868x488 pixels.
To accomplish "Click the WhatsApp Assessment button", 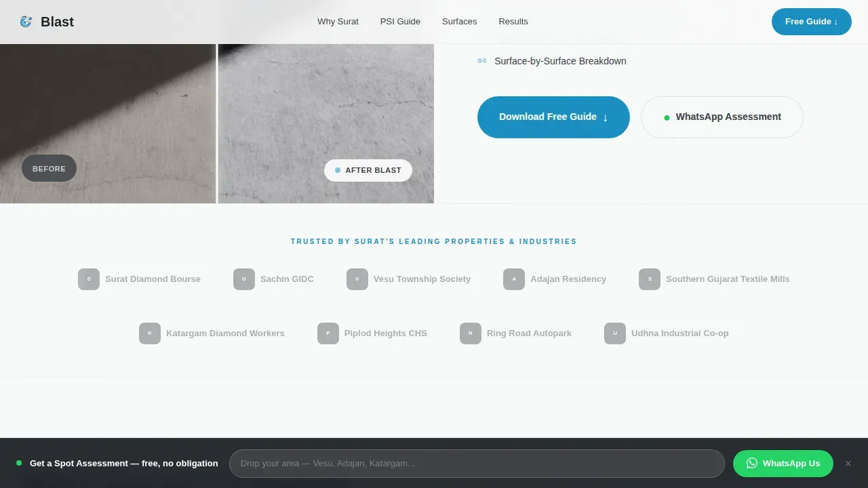I will coord(722,117).
